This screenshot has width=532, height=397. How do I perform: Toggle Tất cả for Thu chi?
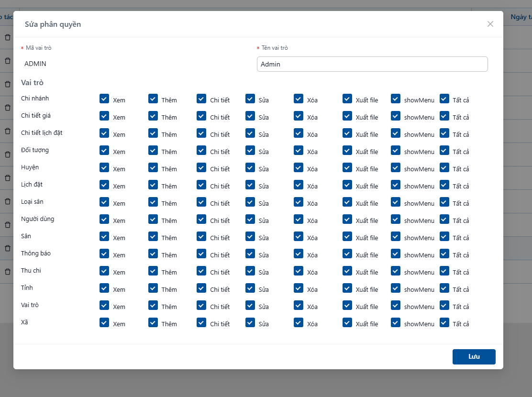pos(444,271)
